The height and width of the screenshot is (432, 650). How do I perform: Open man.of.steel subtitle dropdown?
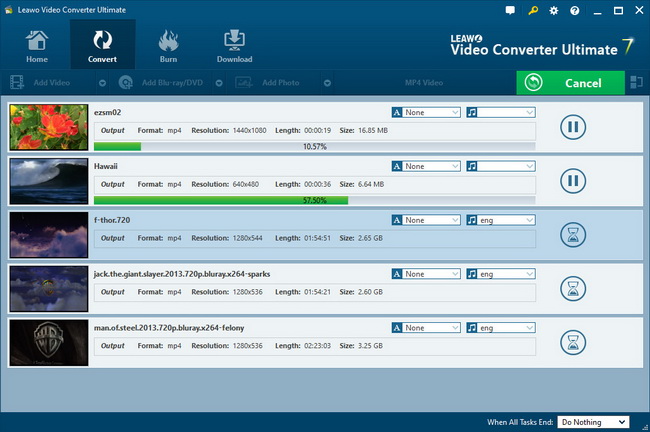coord(426,328)
